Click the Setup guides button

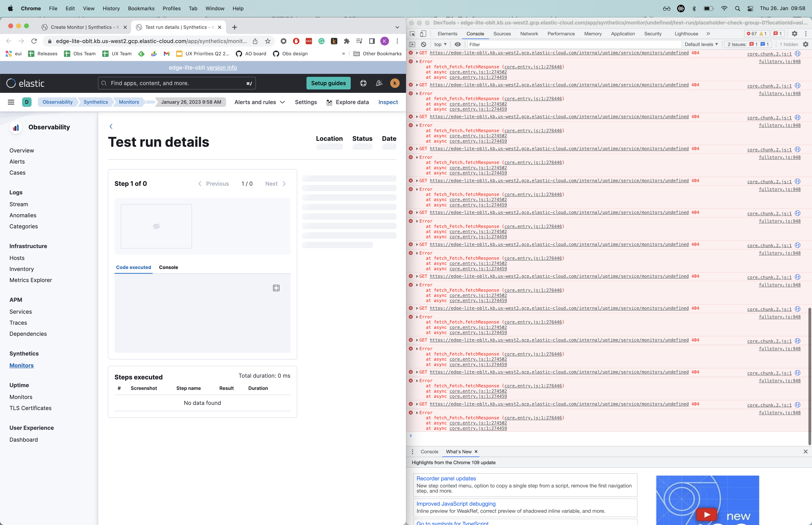click(328, 83)
